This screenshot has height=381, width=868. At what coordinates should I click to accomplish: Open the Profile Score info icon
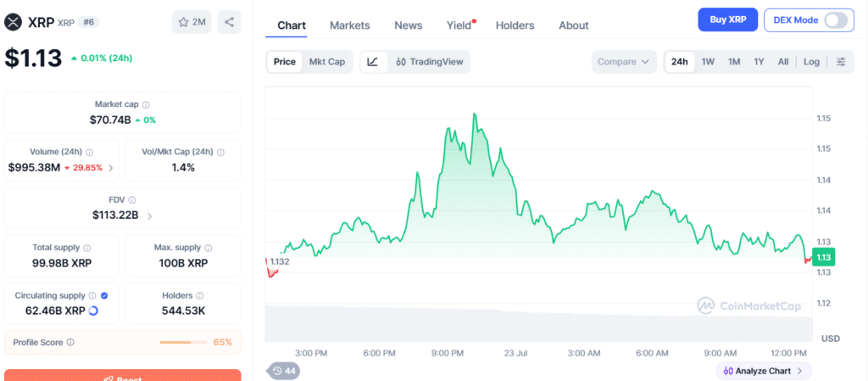70,342
